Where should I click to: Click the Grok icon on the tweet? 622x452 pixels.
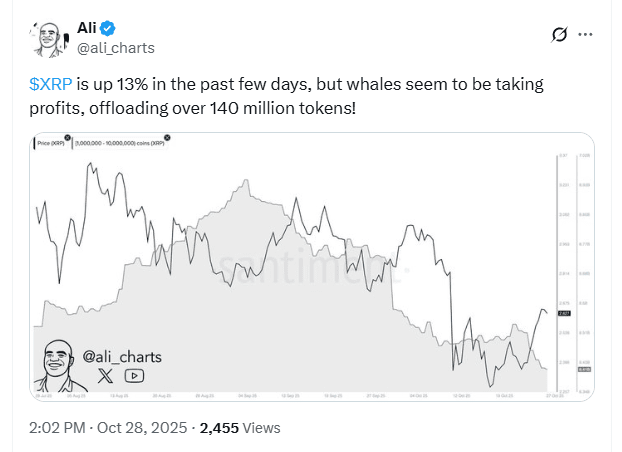(x=561, y=34)
